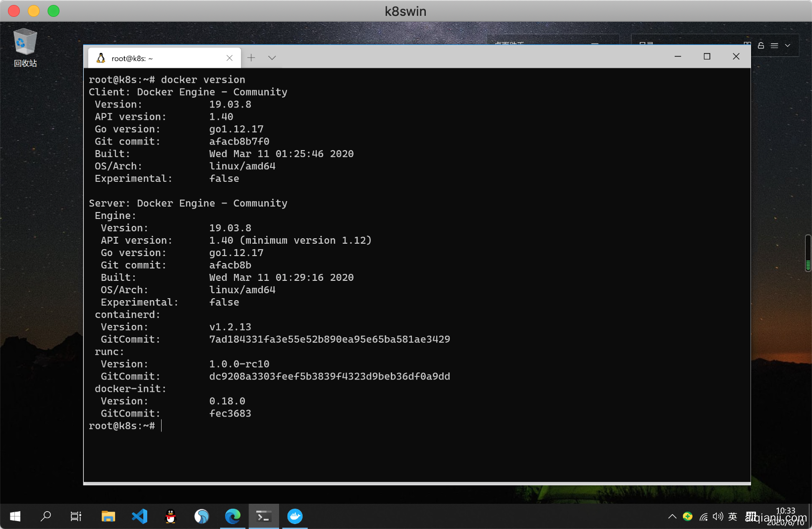Viewport: 812px width, 529px height.
Task: Open QQ from the taskbar
Action: click(x=170, y=517)
